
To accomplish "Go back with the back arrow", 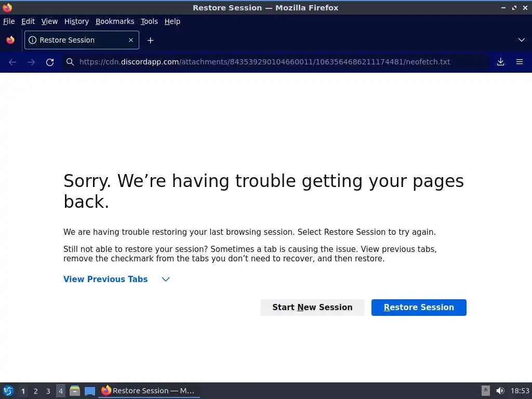I will click(x=12, y=62).
